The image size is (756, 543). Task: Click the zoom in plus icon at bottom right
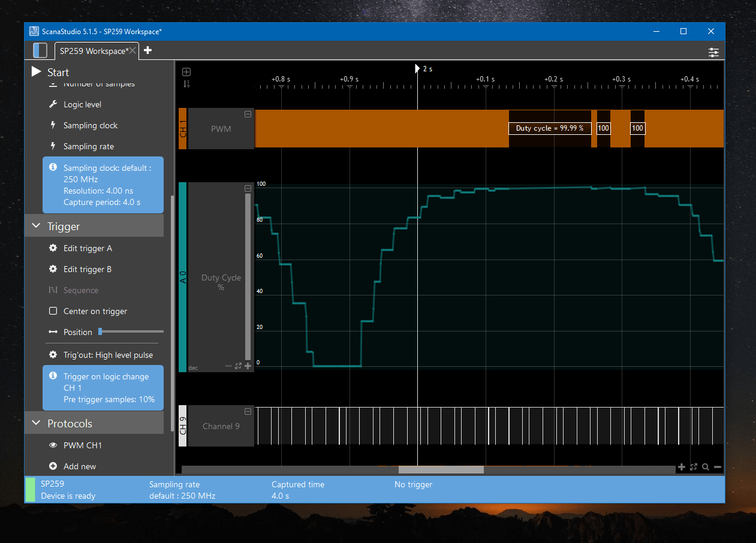point(681,467)
